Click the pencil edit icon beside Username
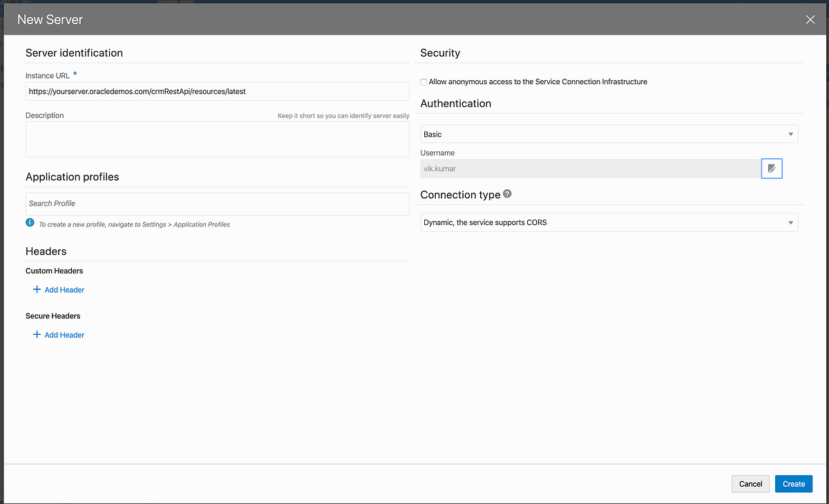 click(772, 168)
